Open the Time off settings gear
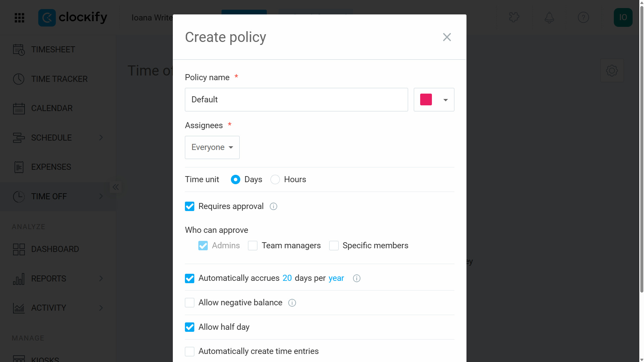This screenshot has width=644, height=362. 612,70
